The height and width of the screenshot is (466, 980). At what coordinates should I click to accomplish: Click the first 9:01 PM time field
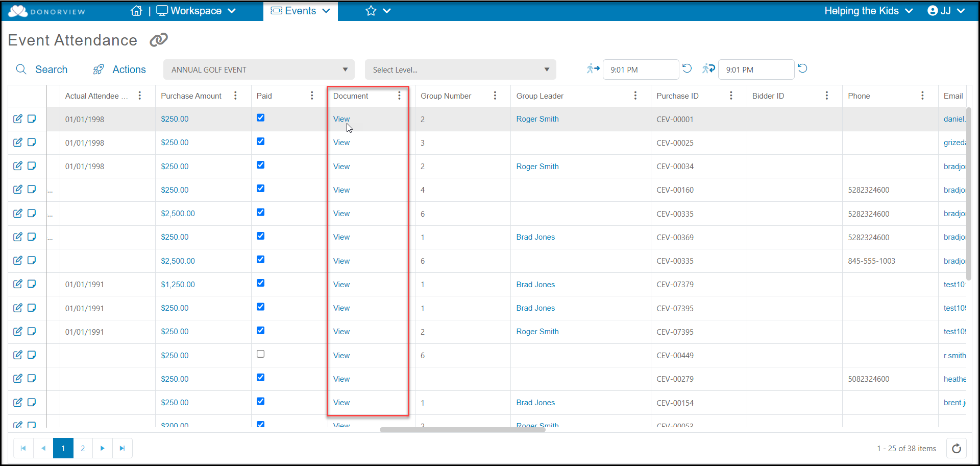coord(641,69)
